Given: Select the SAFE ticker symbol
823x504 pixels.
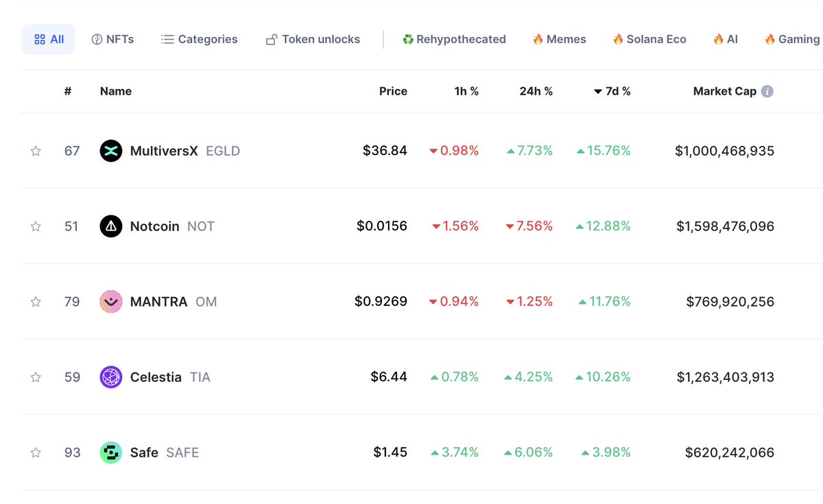Looking at the screenshot, I should click(182, 453).
